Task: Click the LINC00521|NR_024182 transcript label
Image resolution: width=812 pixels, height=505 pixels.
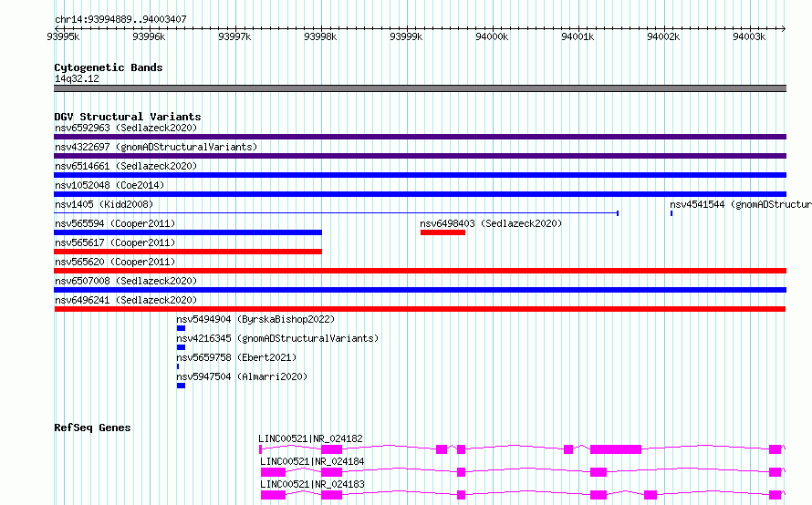Action: (x=310, y=438)
